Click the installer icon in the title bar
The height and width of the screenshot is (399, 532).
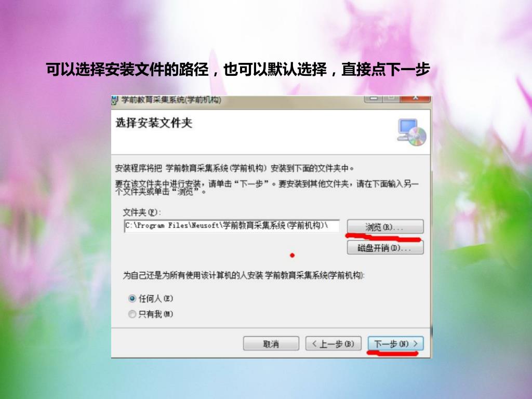[115, 100]
